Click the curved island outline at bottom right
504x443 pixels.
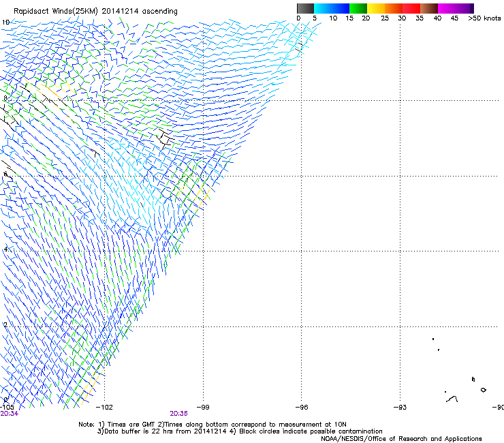452,399
